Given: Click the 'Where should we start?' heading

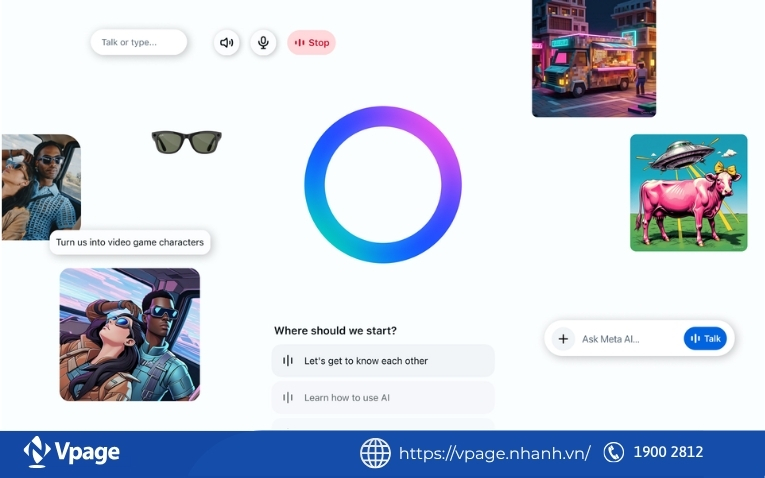Looking at the screenshot, I should [x=335, y=331].
